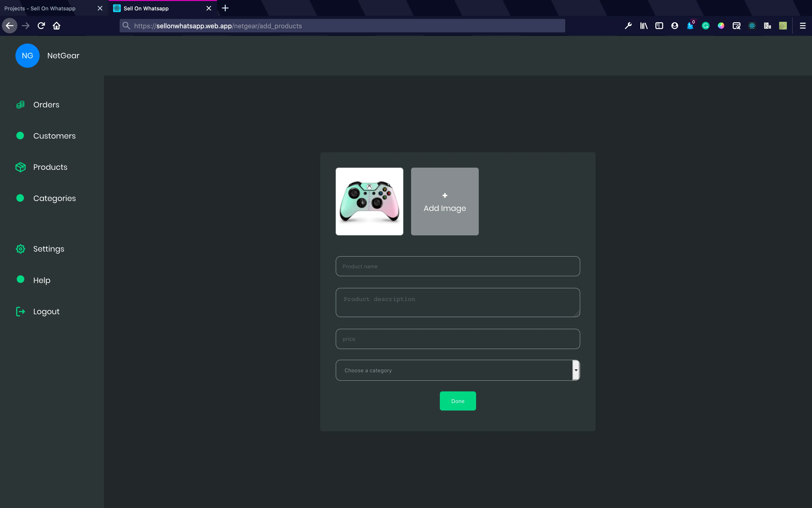Click the Products box icon
Screen dimensions: 812x508
21,167
